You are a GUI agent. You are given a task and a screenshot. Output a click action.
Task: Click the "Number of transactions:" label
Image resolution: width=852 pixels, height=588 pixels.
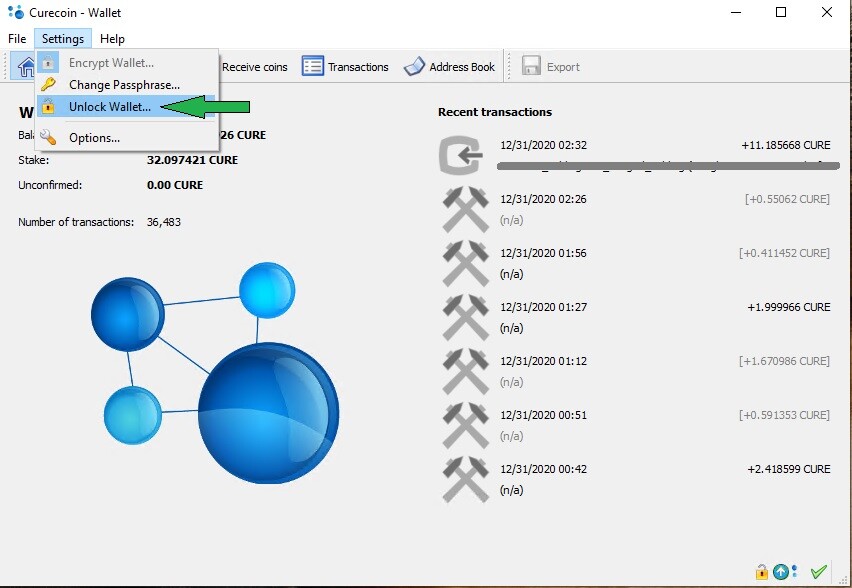76,222
